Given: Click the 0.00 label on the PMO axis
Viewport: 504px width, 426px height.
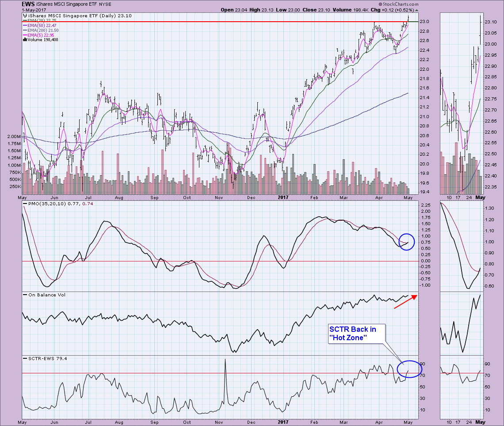Looking at the screenshot, I should (x=426, y=261).
